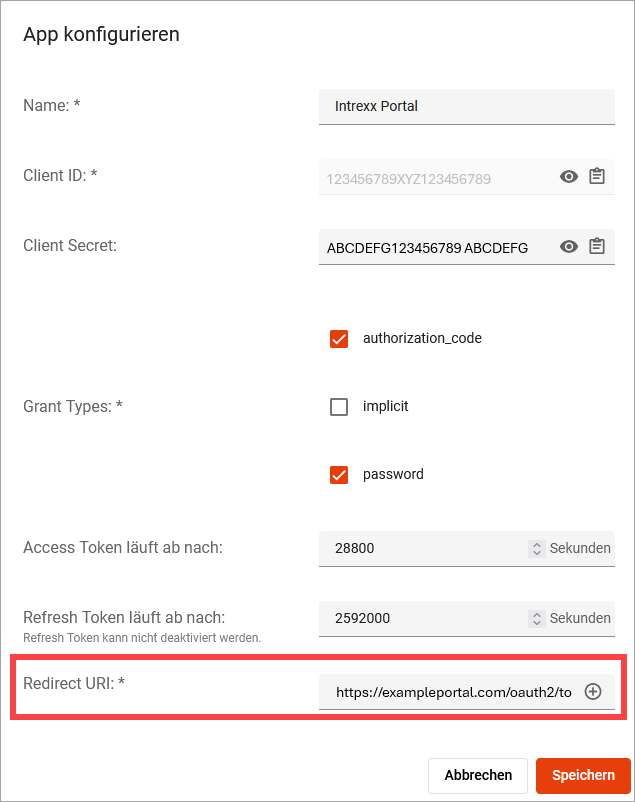This screenshot has height=802, width=635.
Task: Copy Client ID to clipboard
Action: click(597, 176)
